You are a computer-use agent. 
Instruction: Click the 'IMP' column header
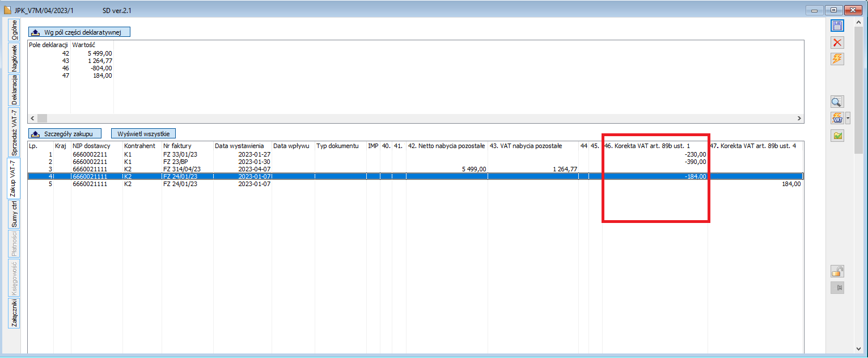(x=373, y=146)
